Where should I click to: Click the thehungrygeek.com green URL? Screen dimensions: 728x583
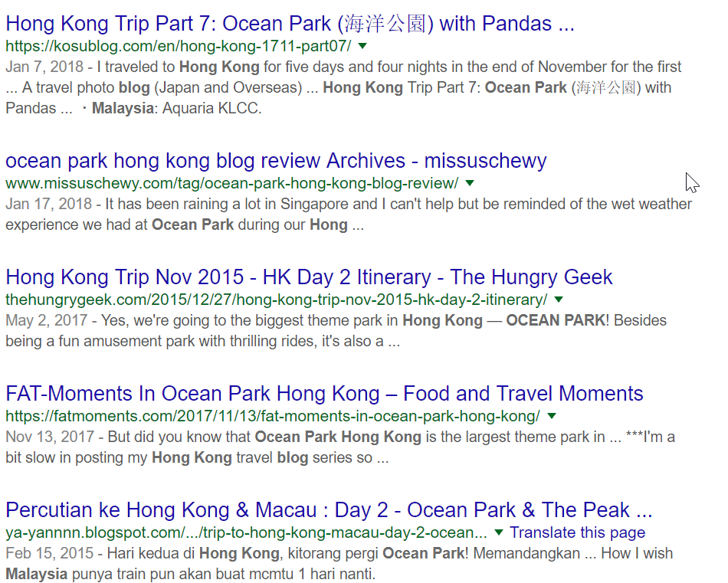tap(276, 300)
